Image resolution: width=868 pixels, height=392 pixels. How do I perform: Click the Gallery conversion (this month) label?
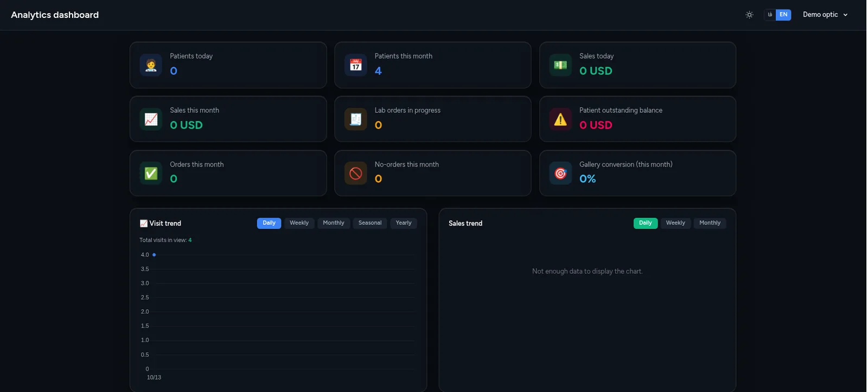626,165
